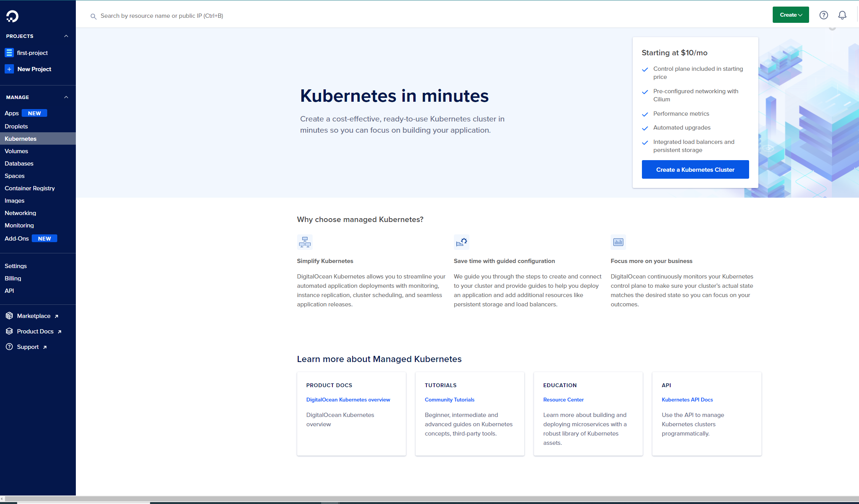Go to Container Registry menu item

[29, 188]
